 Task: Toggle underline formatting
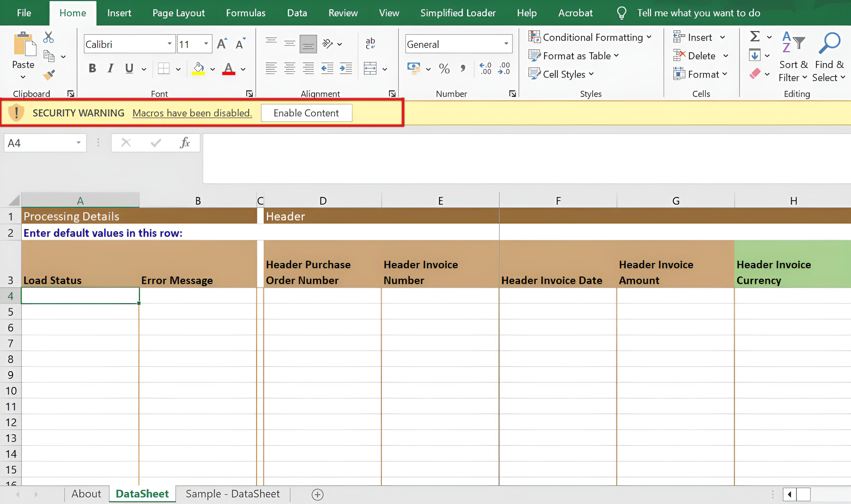129,69
